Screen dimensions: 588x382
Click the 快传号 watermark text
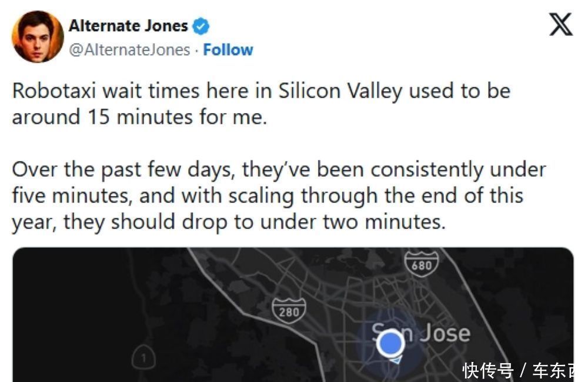tap(487, 371)
